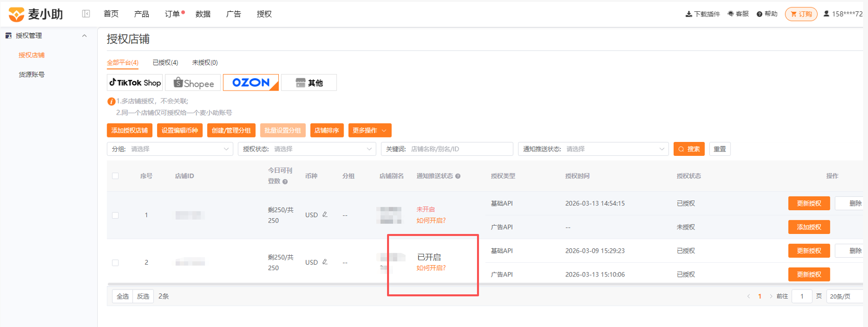This screenshot has height=327, width=868.
Task: Edit currency pencil icon in row 2
Action: point(325,262)
